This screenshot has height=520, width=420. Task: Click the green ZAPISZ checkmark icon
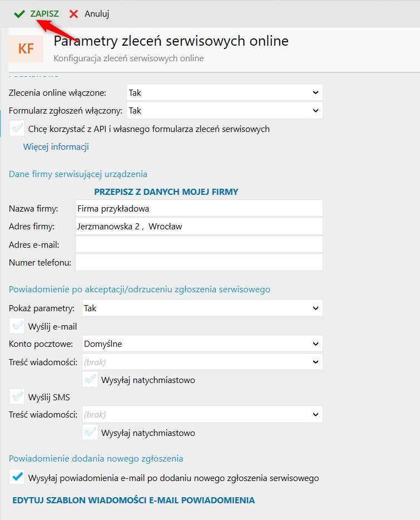20,14
